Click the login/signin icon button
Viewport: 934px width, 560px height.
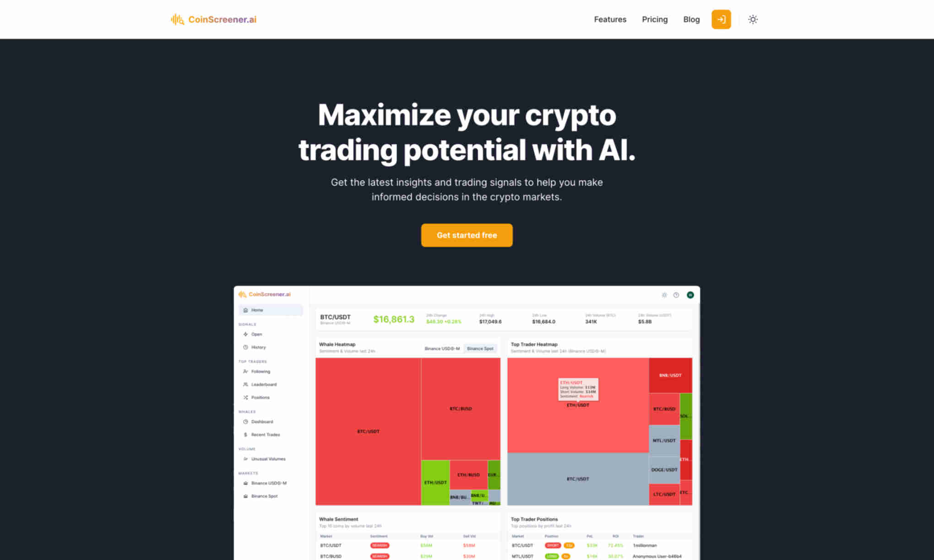[721, 19]
